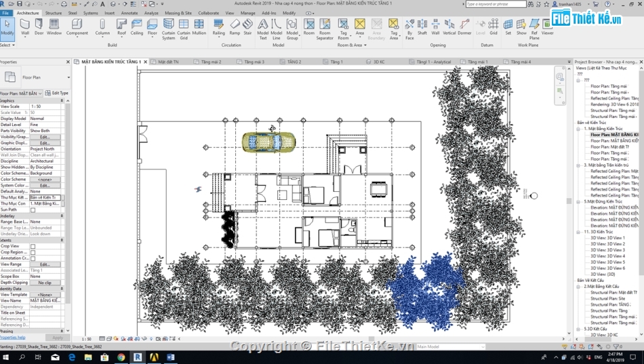Click the Apply button in Properties
The width and height of the screenshot is (644, 364).
point(58,338)
